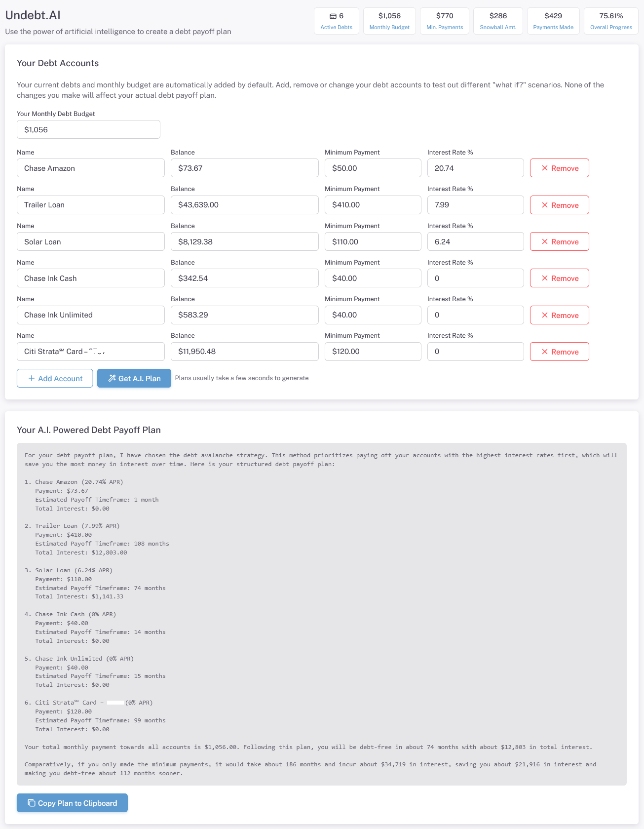Click the X icon to remove Chase Amazon
Viewport: 644px width, 829px height.
pyautogui.click(x=545, y=168)
